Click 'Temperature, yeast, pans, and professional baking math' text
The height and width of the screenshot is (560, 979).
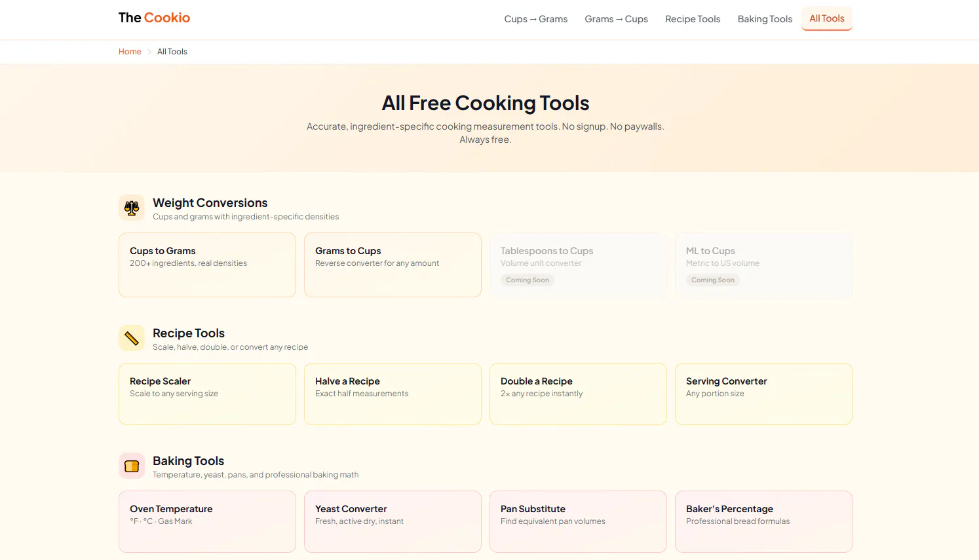[x=256, y=475]
